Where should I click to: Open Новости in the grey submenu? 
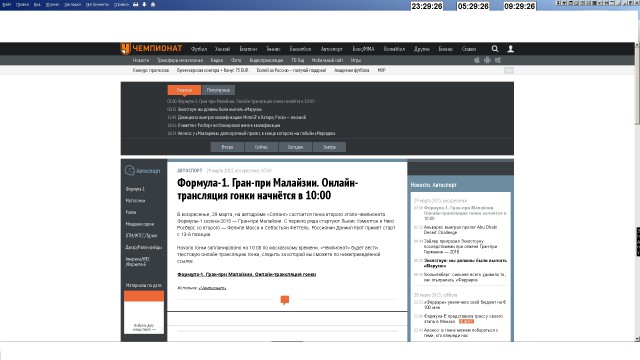[141, 60]
